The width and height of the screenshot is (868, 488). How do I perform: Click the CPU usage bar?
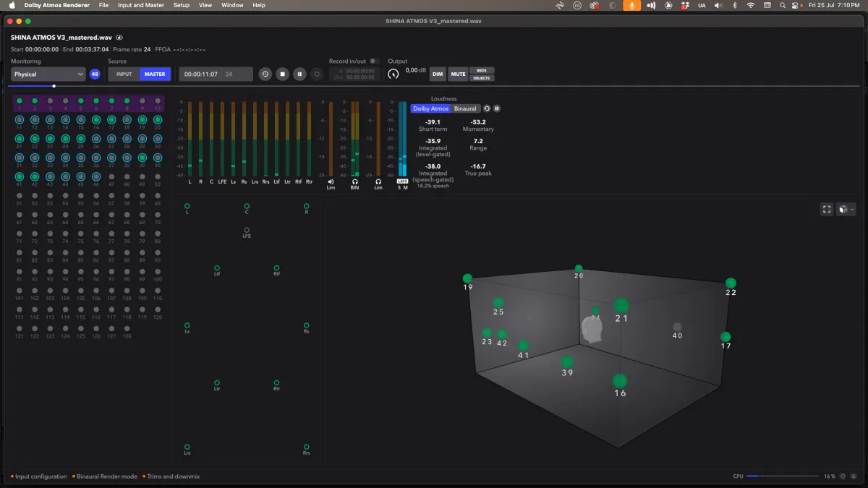(783, 476)
